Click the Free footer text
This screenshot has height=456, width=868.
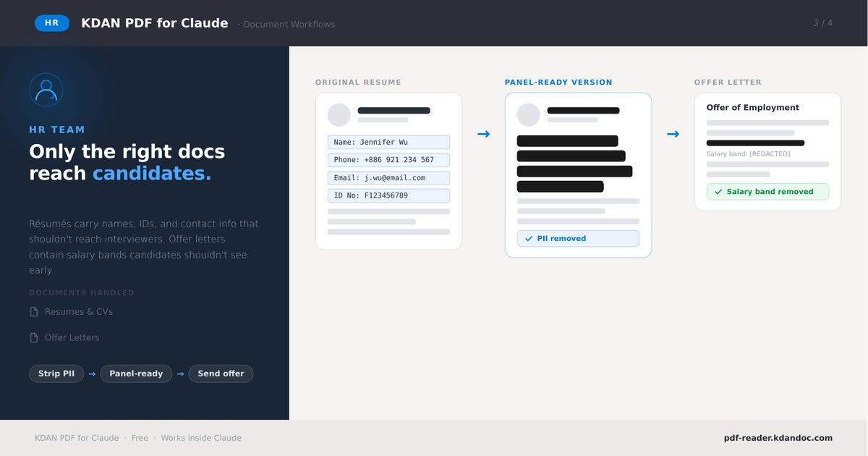[x=140, y=438]
